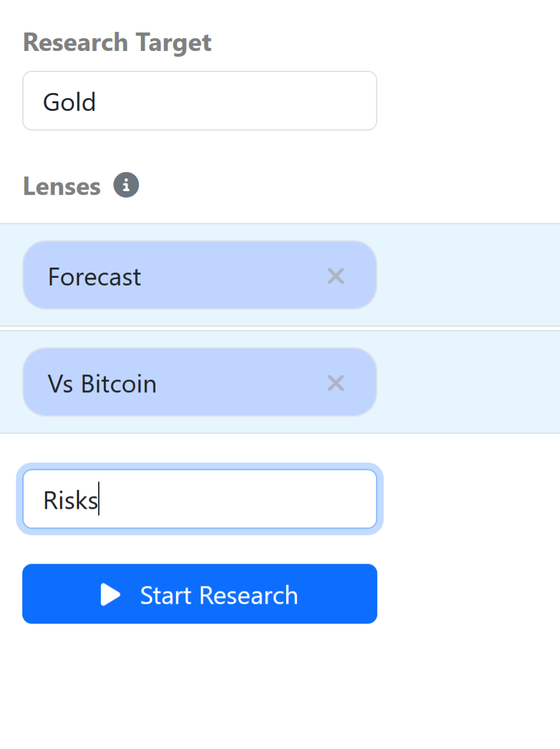Click the light-blue row beside Forecast chip
Image resolution: width=560 pixels, height=749 pixels.
pos(468,275)
